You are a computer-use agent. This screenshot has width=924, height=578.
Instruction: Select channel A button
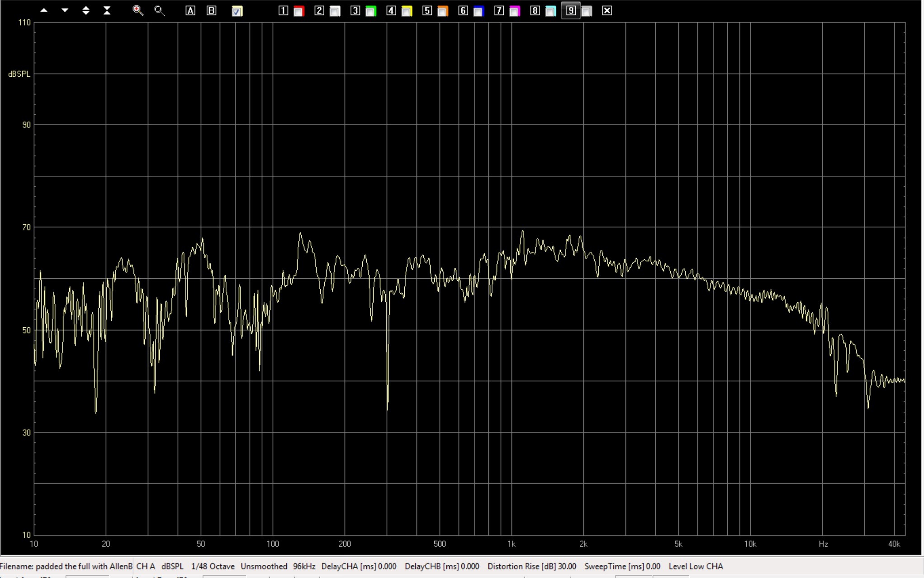(x=190, y=10)
